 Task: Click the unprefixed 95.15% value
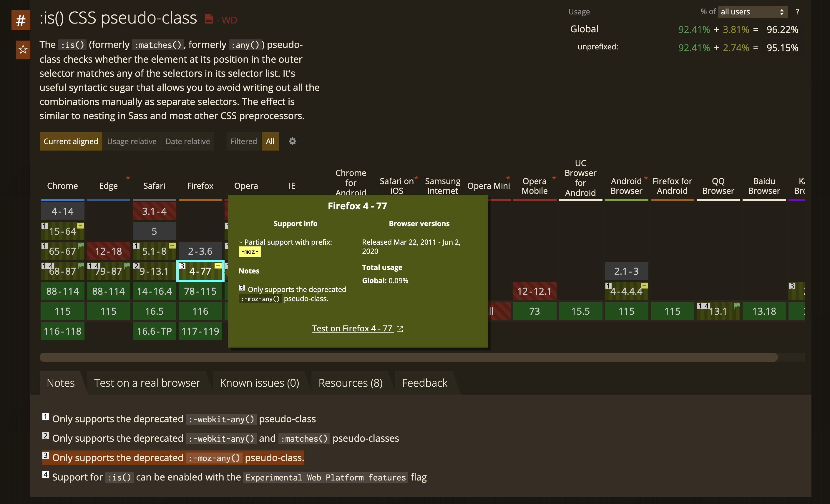point(782,48)
